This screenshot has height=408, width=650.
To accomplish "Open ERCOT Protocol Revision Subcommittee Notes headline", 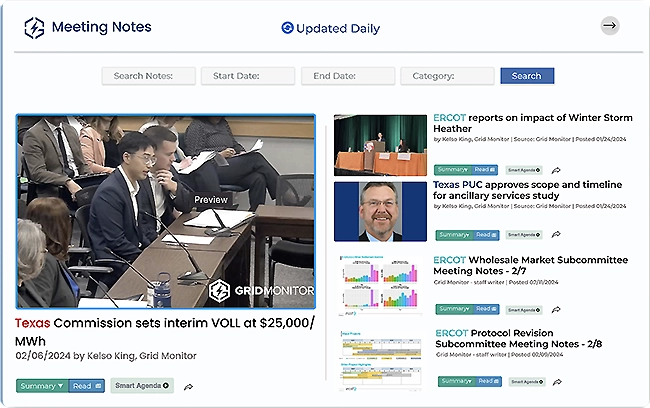I will click(x=519, y=338).
